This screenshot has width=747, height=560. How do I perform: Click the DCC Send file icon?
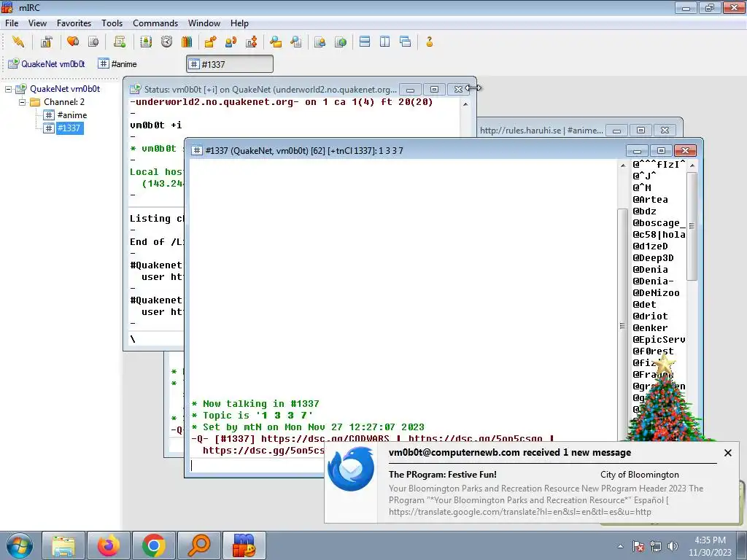tap(210, 42)
